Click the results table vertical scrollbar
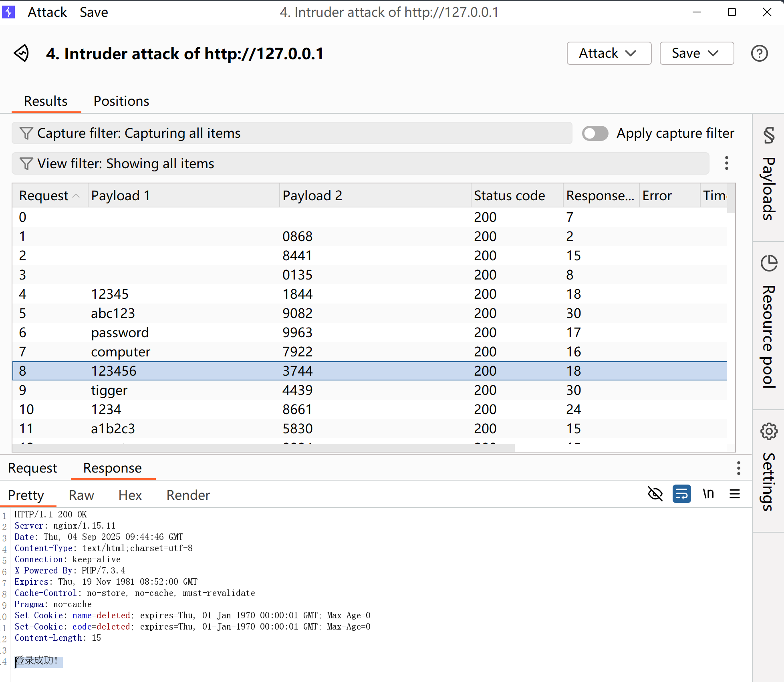This screenshot has height=682, width=784. coord(731,199)
